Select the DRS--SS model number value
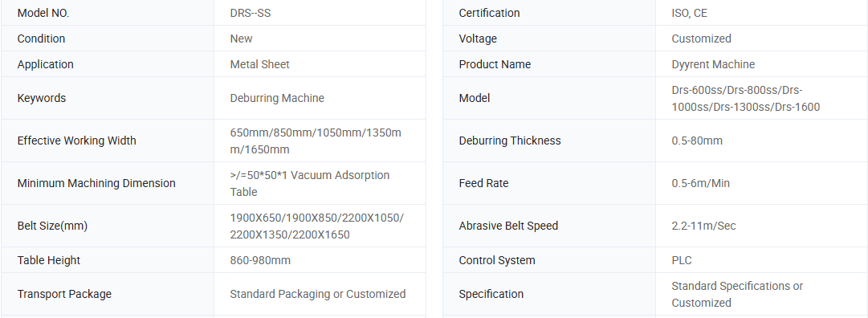This screenshot has height=318, width=868. click(251, 14)
